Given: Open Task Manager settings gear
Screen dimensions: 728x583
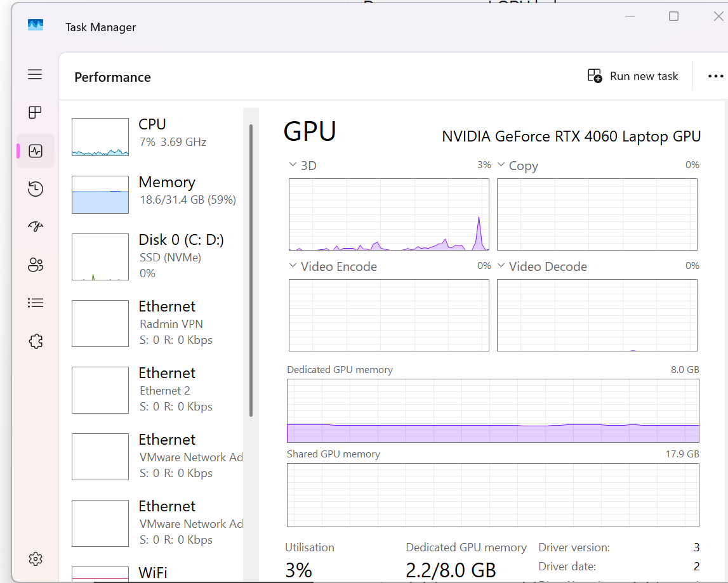Looking at the screenshot, I should point(36,559).
